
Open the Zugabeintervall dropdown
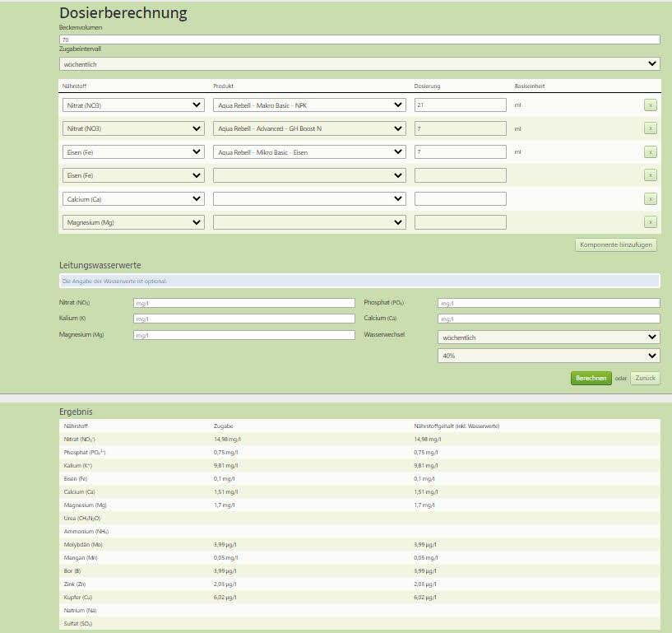point(359,64)
